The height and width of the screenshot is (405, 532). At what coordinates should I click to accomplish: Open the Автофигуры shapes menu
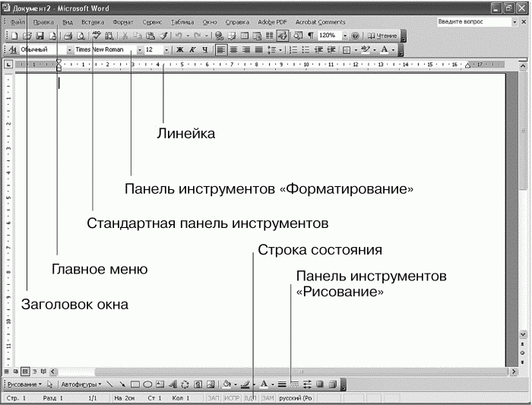pyautogui.click(x=81, y=384)
